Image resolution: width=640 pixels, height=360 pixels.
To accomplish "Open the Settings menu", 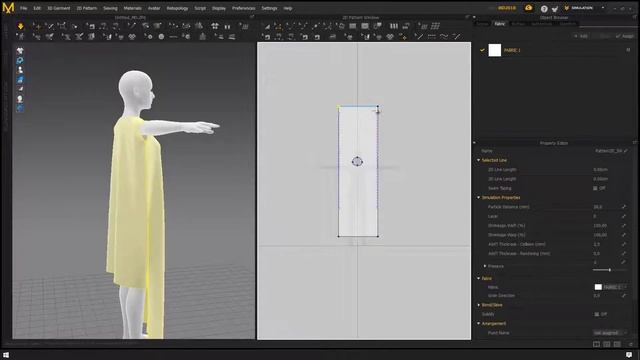I will pyautogui.click(x=269, y=8).
